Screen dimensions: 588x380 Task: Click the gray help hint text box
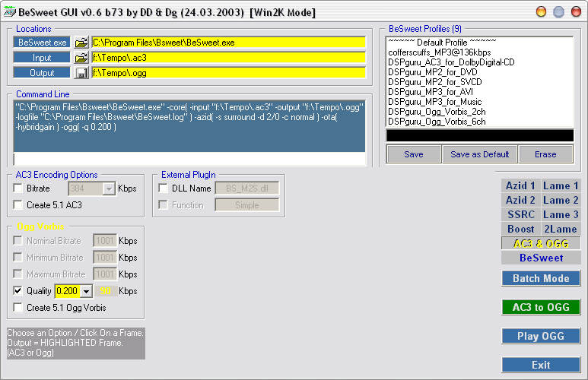pyautogui.click(x=76, y=344)
